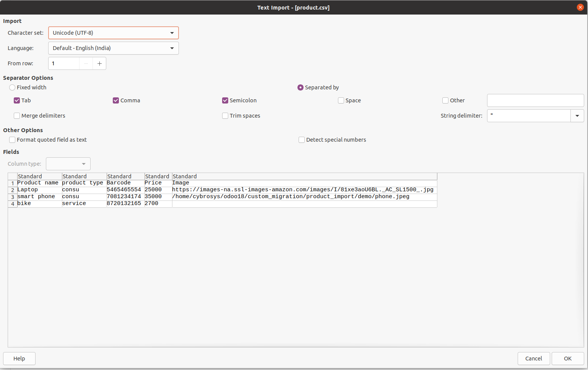Open the Language dropdown

[x=114, y=48]
